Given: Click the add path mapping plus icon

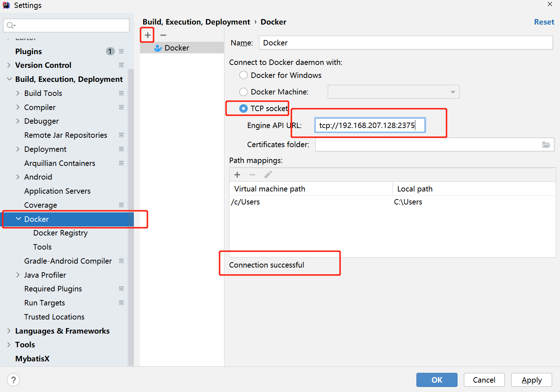Looking at the screenshot, I should point(237,175).
